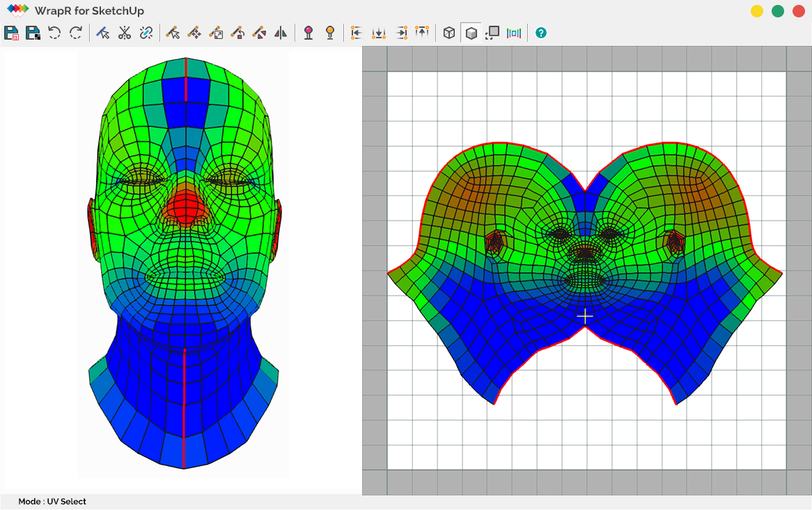Open the Help documentation
The image size is (812, 510).
[541, 33]
